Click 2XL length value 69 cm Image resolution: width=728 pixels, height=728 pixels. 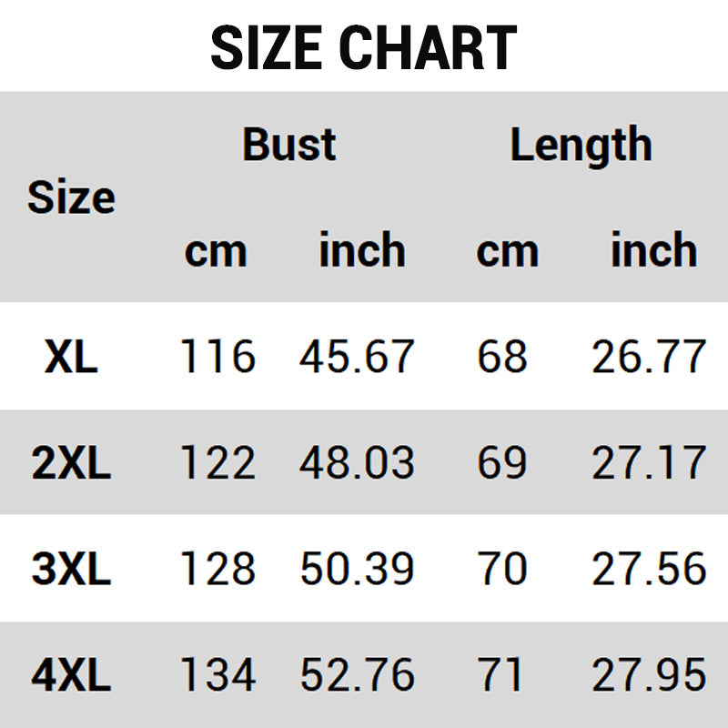(x=501, y=463)
